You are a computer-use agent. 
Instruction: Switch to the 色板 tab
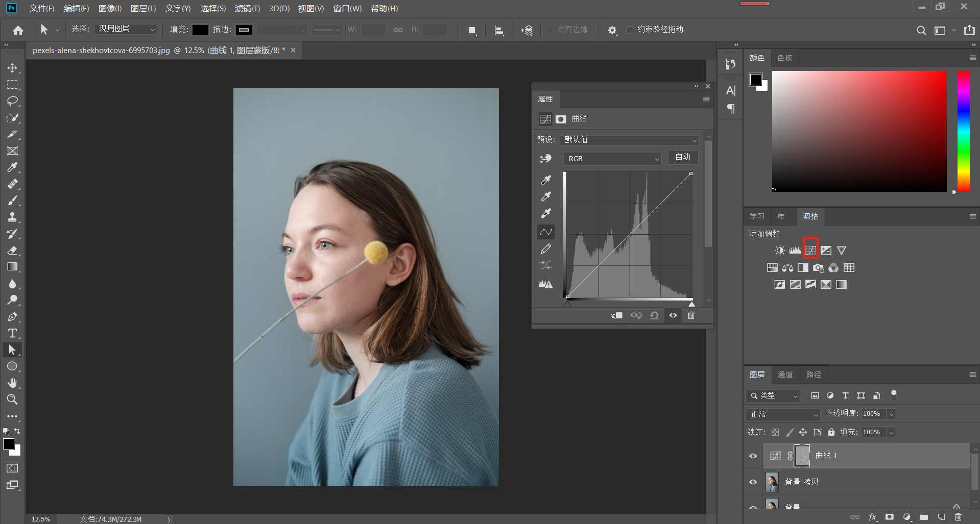(x=784, y=58)
